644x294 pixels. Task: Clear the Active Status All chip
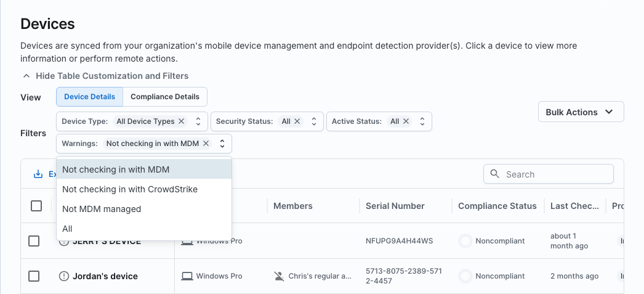click(406, 121)
